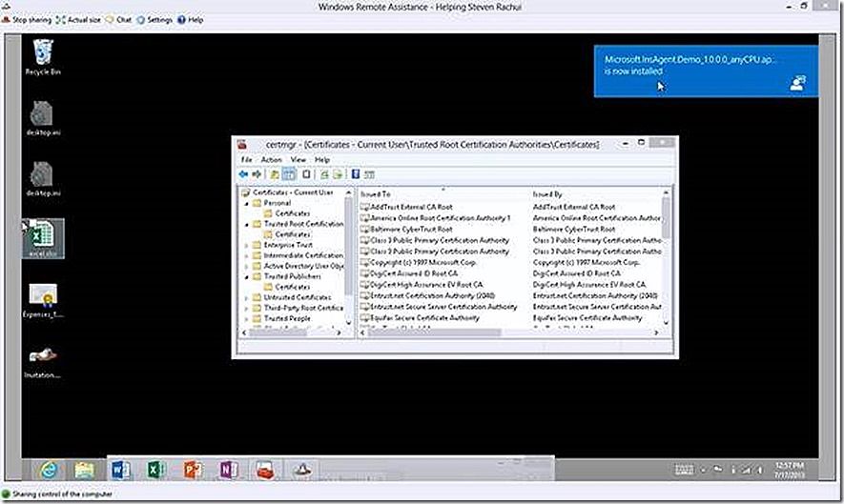This screenshot has height=504, width=844.
Task: Open the View menu in certmgr
Action: point(298,160)
